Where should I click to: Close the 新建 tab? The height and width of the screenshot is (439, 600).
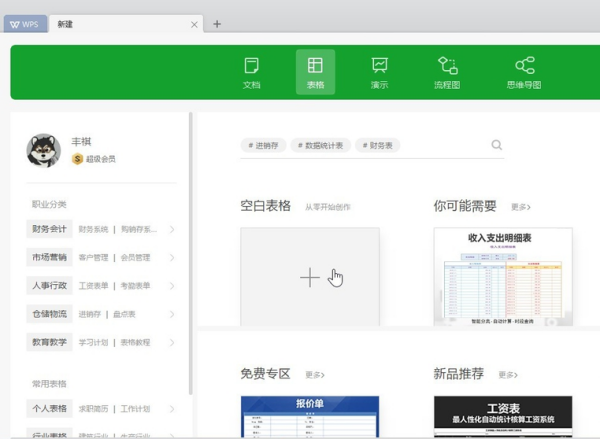pos(194,24)
